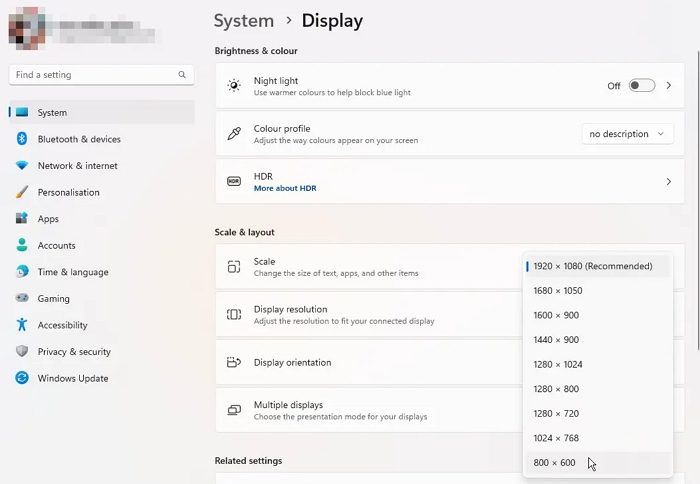Choose 800 × 600 resolution option
Image resolution: width=700 pixels, height=484 pixels.
[597, 463]
